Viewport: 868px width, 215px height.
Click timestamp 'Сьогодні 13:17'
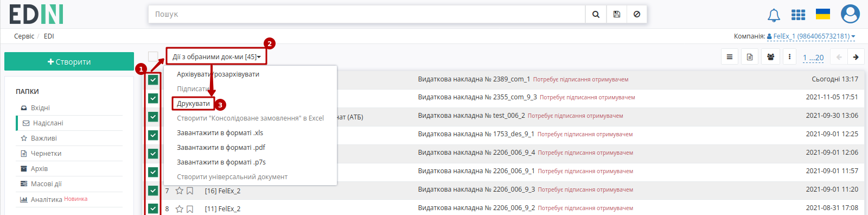(x=835, y=79)
